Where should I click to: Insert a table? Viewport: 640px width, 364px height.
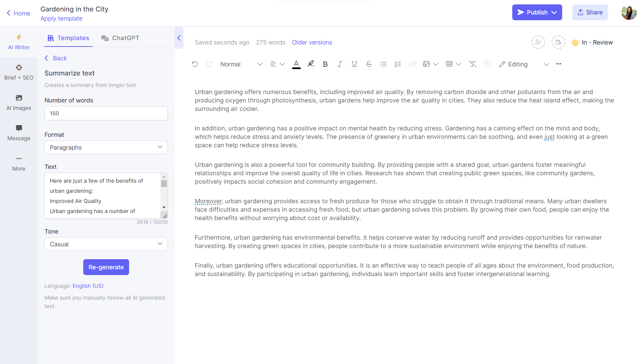[x=449, y=64]
